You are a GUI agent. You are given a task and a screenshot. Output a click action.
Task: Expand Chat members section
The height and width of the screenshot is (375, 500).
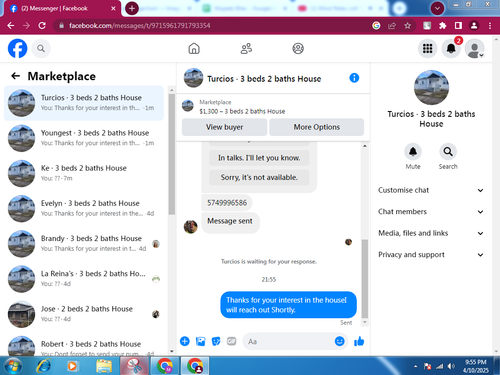coord(431,212)
